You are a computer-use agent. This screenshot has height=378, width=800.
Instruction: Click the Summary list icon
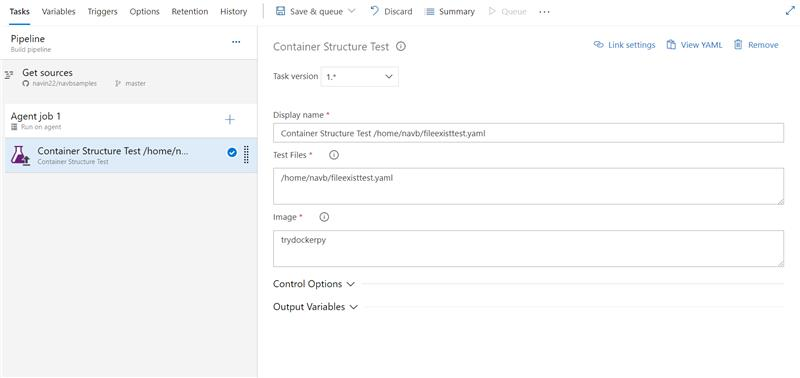[x=430, y=11]
